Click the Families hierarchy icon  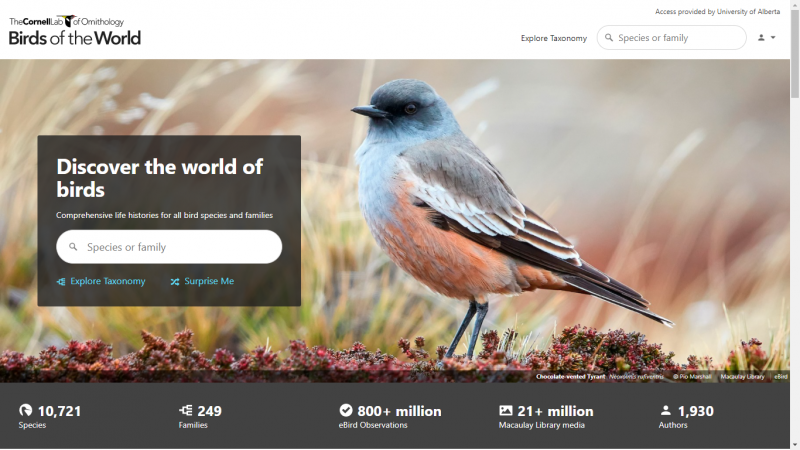(186, 410)
